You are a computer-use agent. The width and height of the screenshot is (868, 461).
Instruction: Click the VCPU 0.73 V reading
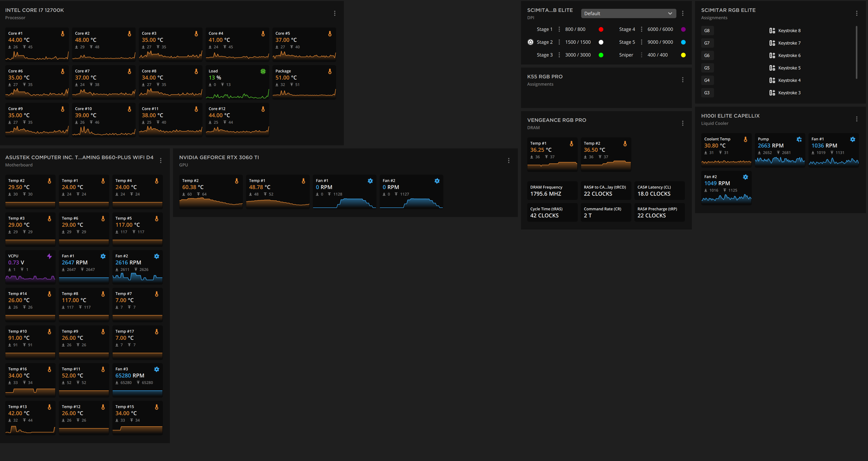(x=16, y=263)
